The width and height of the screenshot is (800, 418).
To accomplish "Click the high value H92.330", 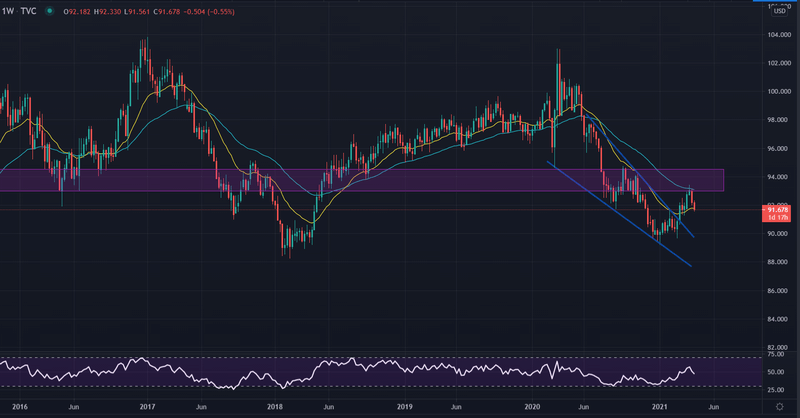I will pos(107,11).
